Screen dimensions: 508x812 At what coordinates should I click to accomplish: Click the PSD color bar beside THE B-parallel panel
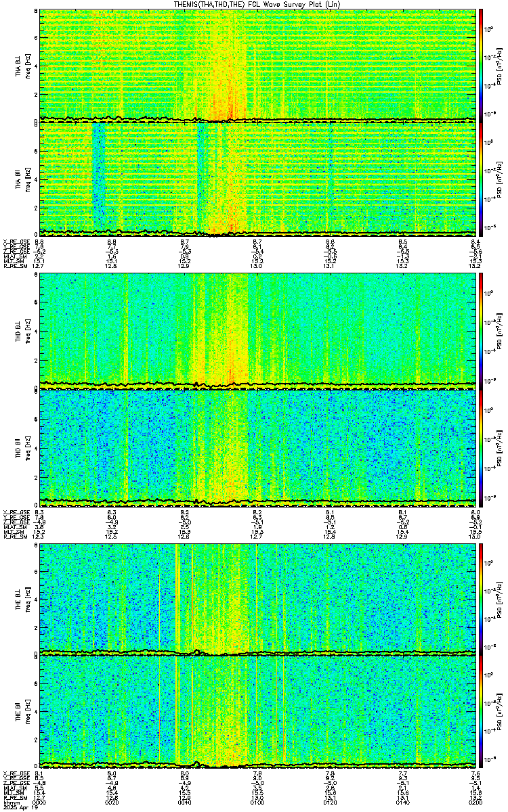[481, 713]
